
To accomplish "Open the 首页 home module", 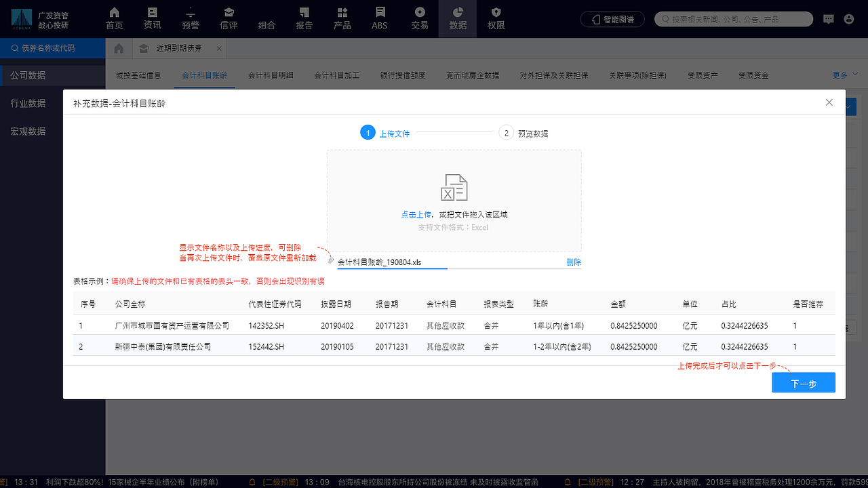I will click(x=113, y=19).
